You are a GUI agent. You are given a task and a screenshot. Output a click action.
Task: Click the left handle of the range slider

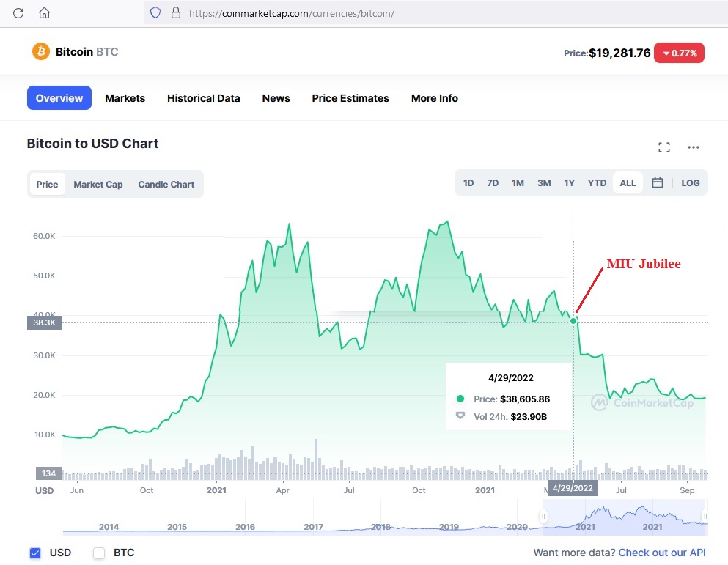pos(543,516)
